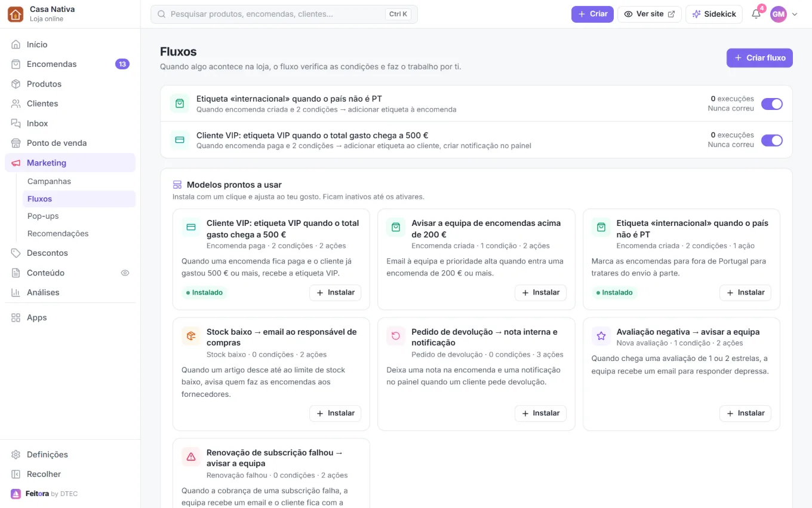
Task: Select Marketing in sidebar
Action: pyautogui.click(x=70, y=163)
